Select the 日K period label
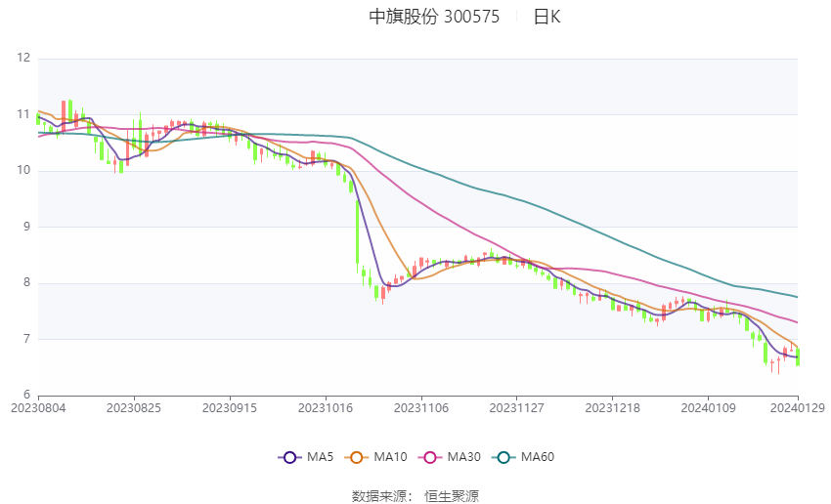 point(547,17)
